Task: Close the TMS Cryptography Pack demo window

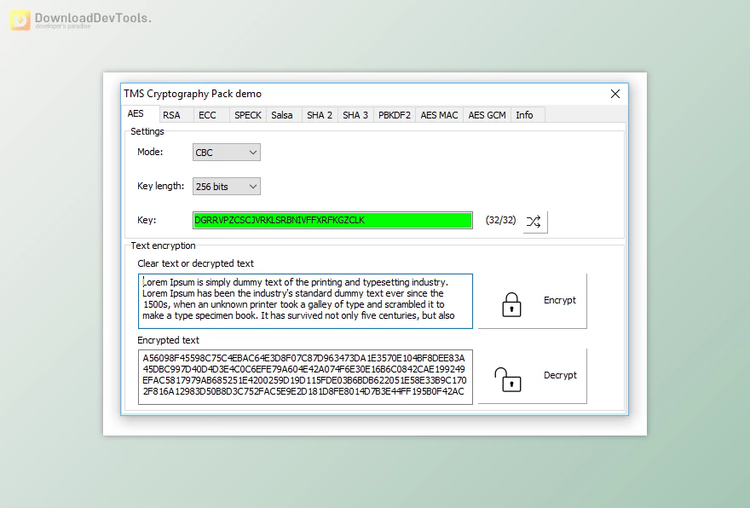Action: tap(615, 94)
